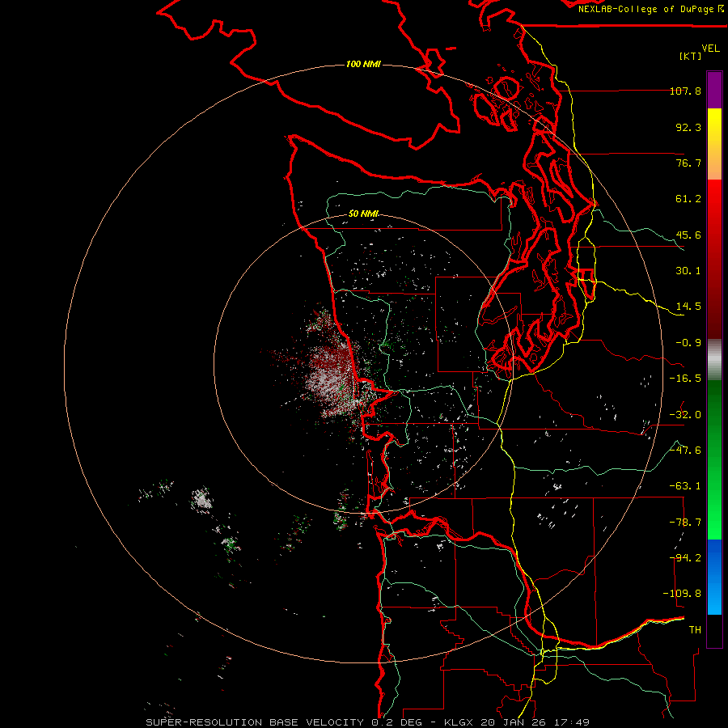Viewport: 728px width, 728px height.
Task: Click the -47.6 scale value
Action: pos(685,451)
